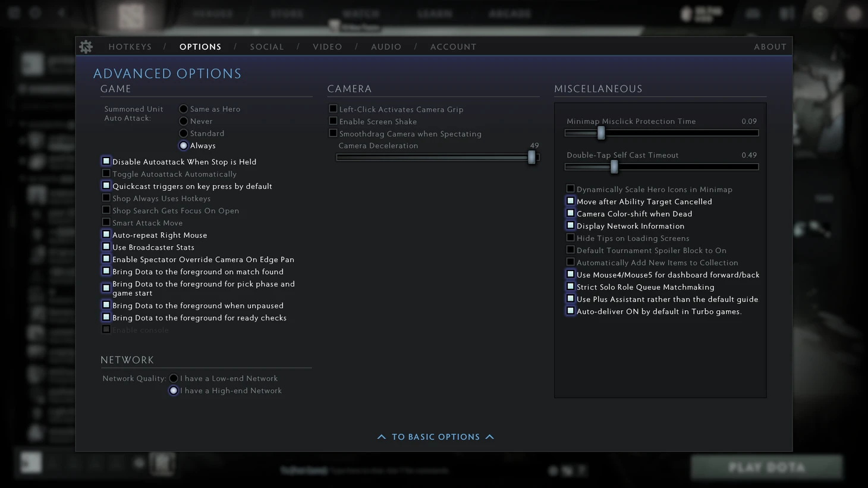Choose Same as Hero auto attack option

(x=184, y=109)
